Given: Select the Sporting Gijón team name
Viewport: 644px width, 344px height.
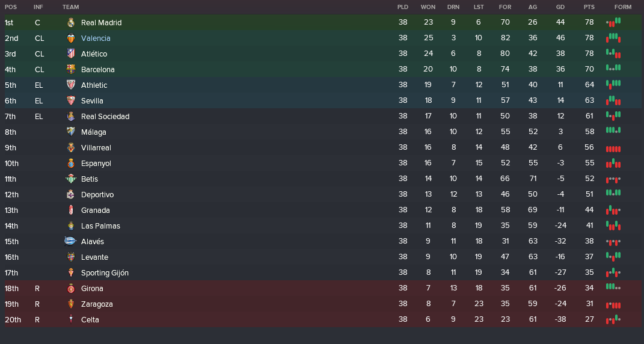Looking at the screenshot, I should pos(105,273).
